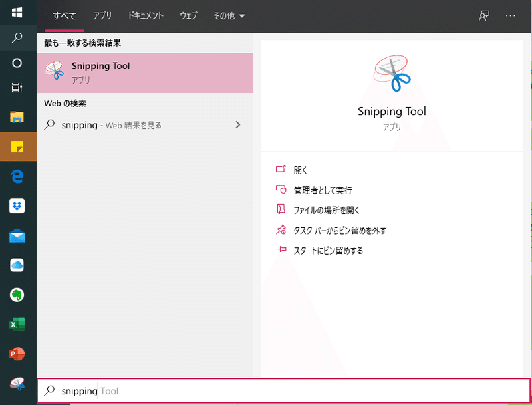The height and width of the screenshot is (405, 532).
Task: Open the feedback icon in search header
Action: point(484,15)
